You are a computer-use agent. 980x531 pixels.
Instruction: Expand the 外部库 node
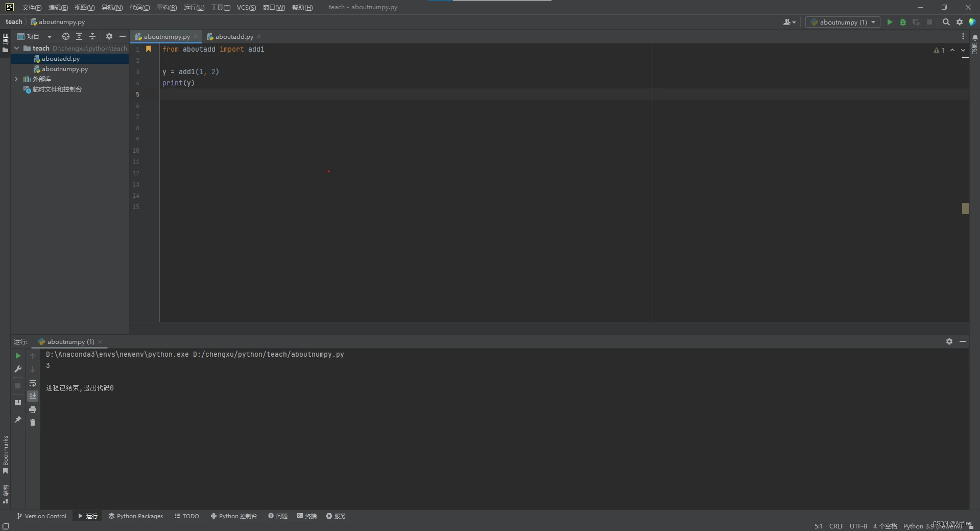[16, 79]
